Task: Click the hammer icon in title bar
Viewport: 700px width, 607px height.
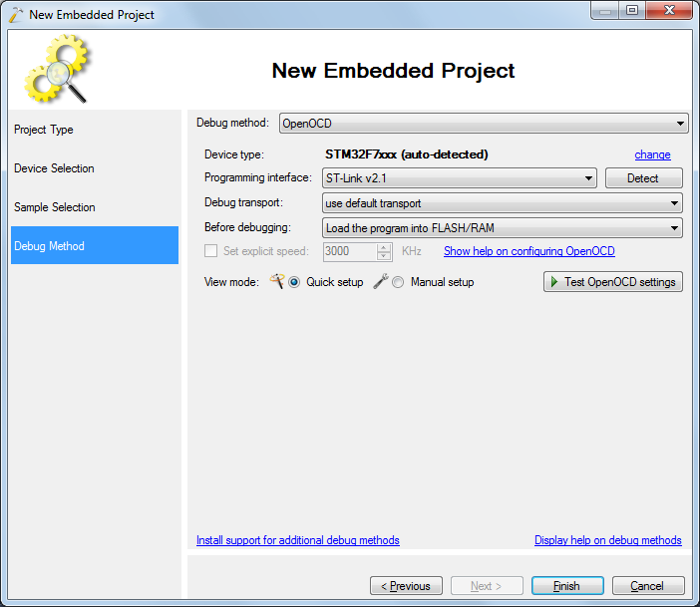Action: [x=16, y=14]
